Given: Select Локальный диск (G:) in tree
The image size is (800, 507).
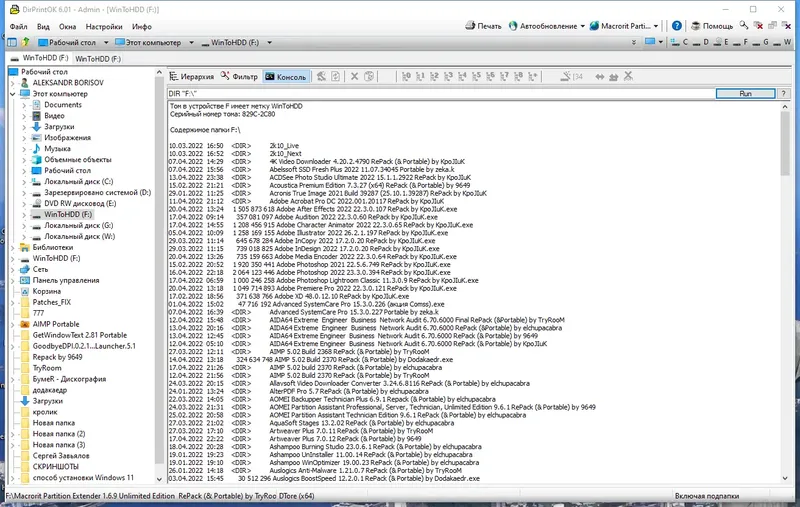Looking at the screenshot, I should (78, 225).
